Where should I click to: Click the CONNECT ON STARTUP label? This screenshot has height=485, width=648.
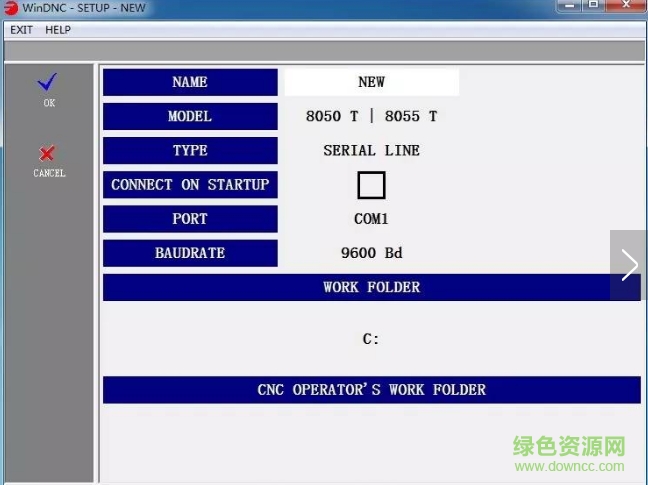190,185
